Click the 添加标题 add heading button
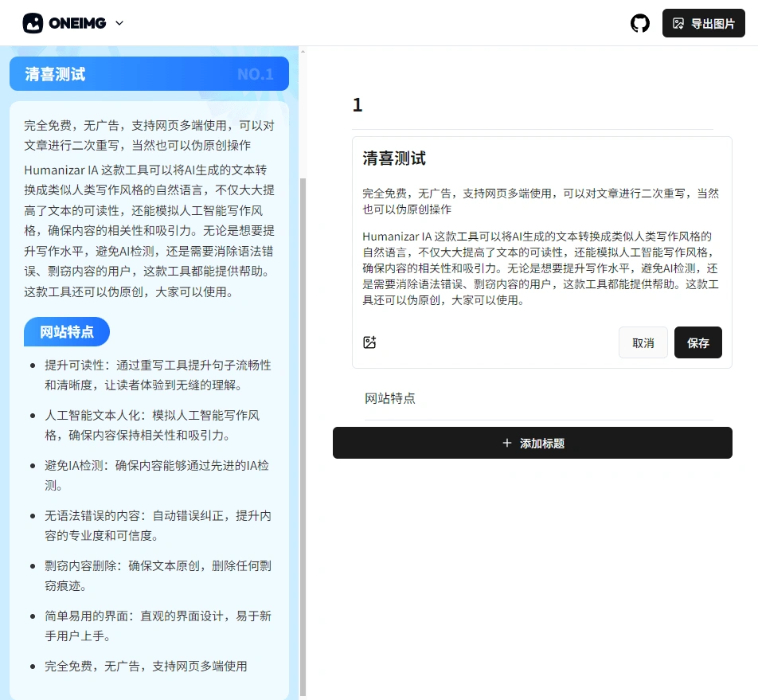This screenshot has height=700, width=758. click(532, 443)
